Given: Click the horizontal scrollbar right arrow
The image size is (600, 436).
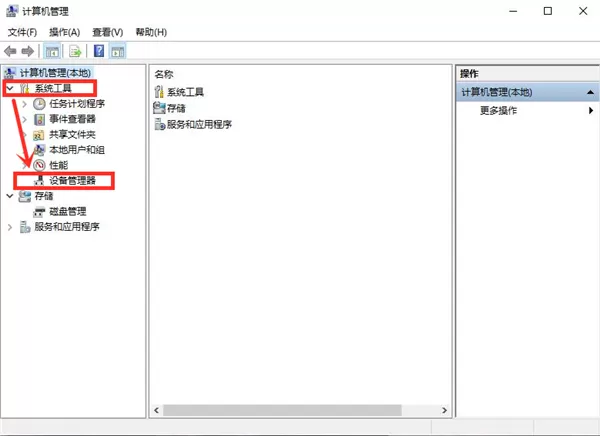Looking at the screenshot, I should [444, 410].
